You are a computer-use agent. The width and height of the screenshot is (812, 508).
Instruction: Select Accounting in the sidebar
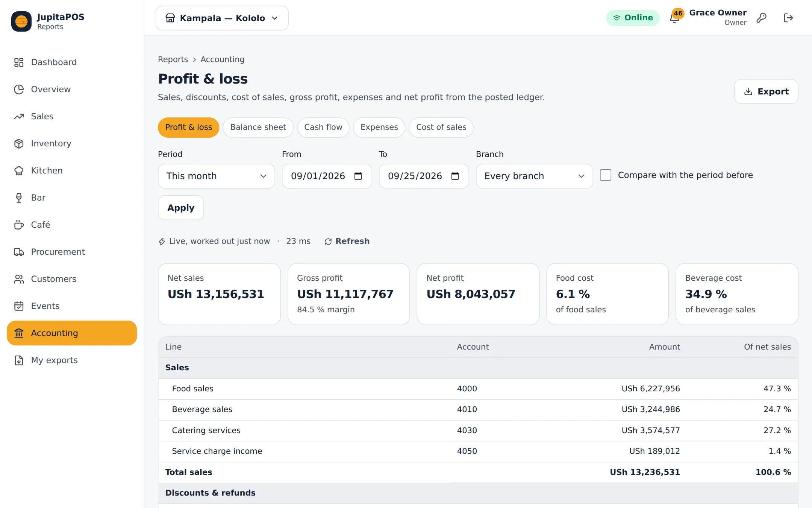point(72,333)
